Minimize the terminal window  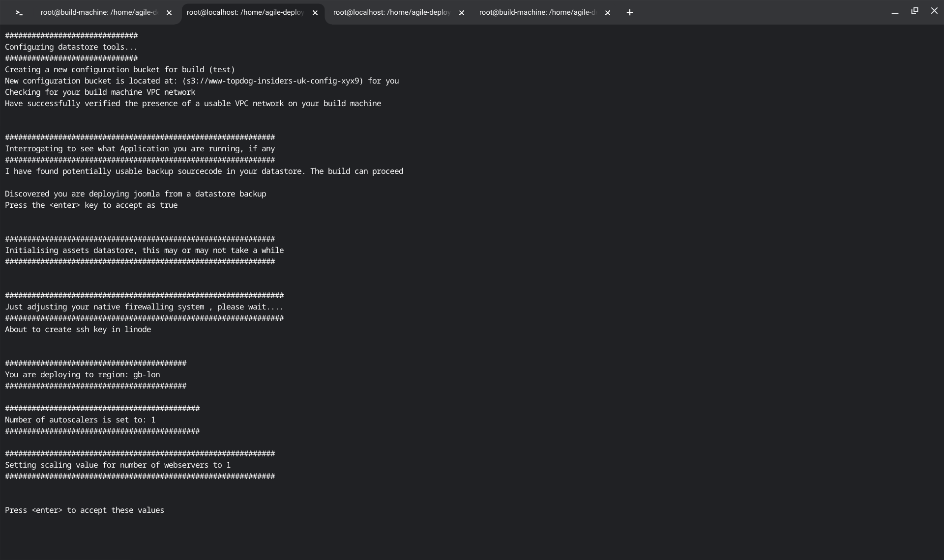(x=895, y=12)
